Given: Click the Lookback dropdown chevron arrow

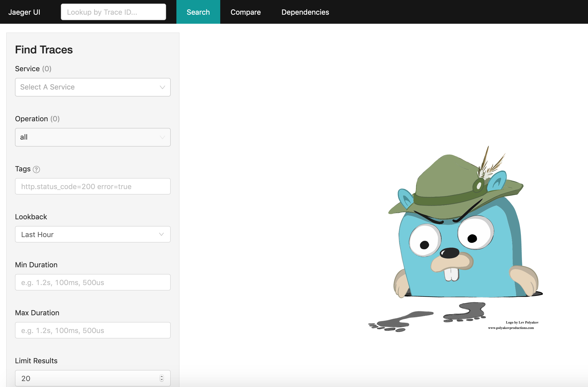Looking at the screenshot, I should [x=161, y=234].
